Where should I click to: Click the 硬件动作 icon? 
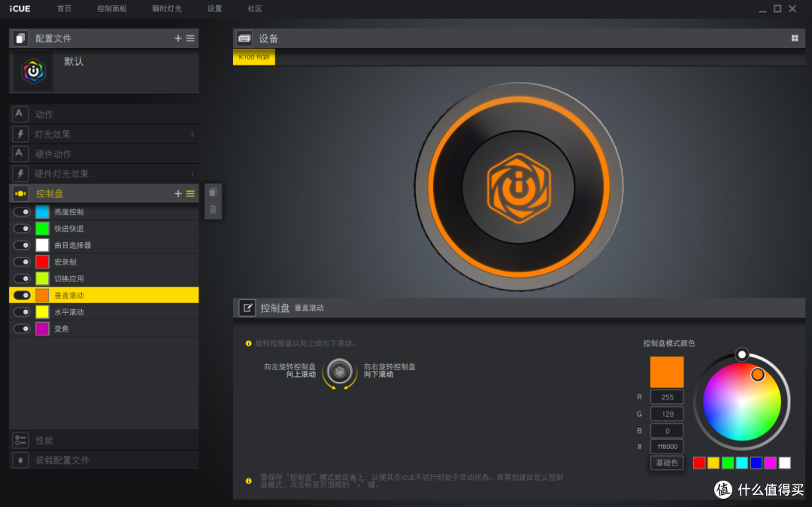tap(20, 153)
